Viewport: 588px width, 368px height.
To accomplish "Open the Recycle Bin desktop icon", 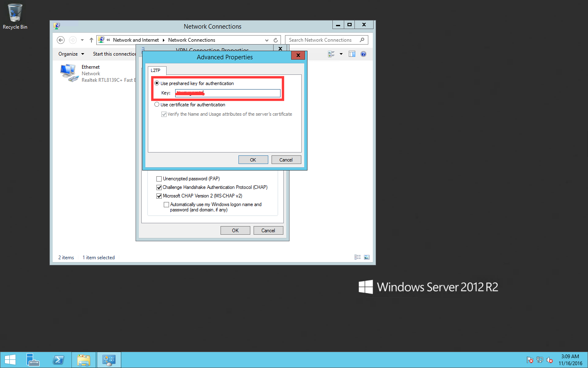I will click(15, 16).
